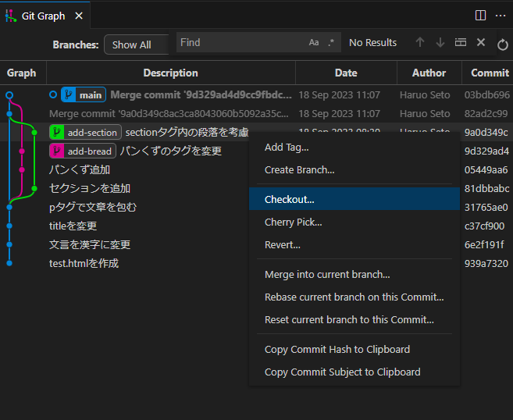Choose Add Tag... from context menu
Image resolution: width=513 pixels, height=420 pixels.
[354, 148]
